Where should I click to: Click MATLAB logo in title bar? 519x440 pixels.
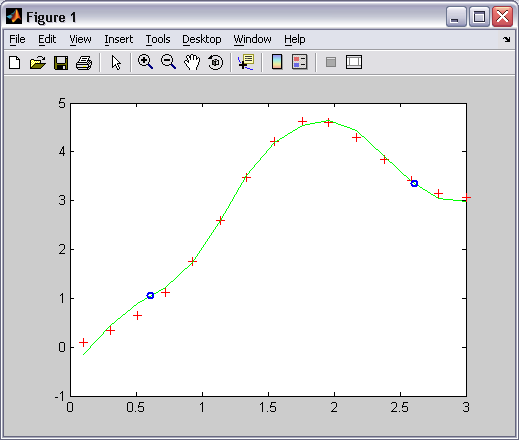pos(14,17)
